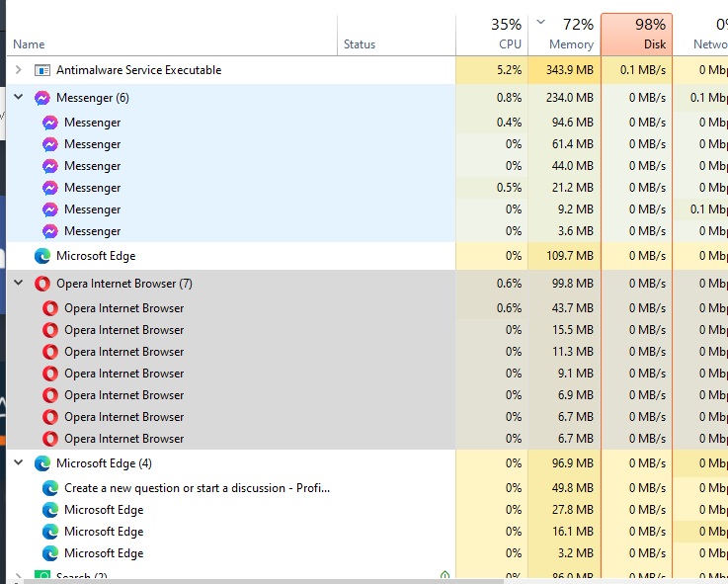
Task: Click the 98% total disk usage value
Action: 651,24
